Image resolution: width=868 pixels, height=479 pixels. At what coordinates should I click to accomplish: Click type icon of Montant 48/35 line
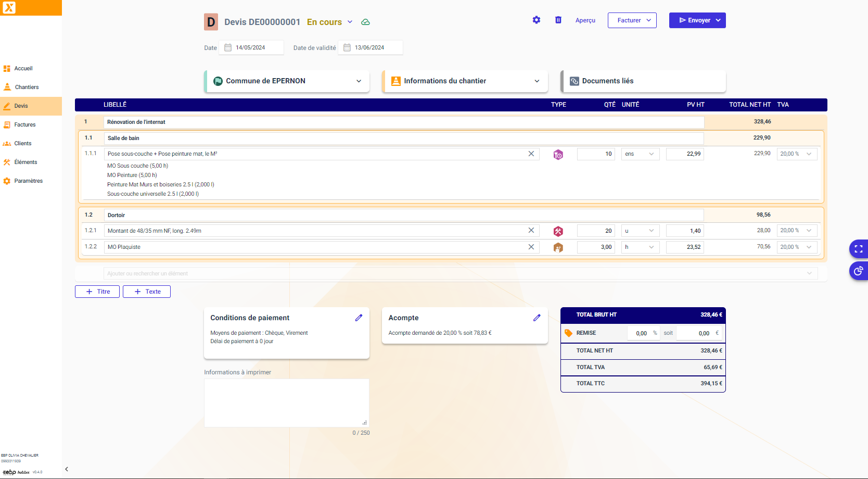558,231
